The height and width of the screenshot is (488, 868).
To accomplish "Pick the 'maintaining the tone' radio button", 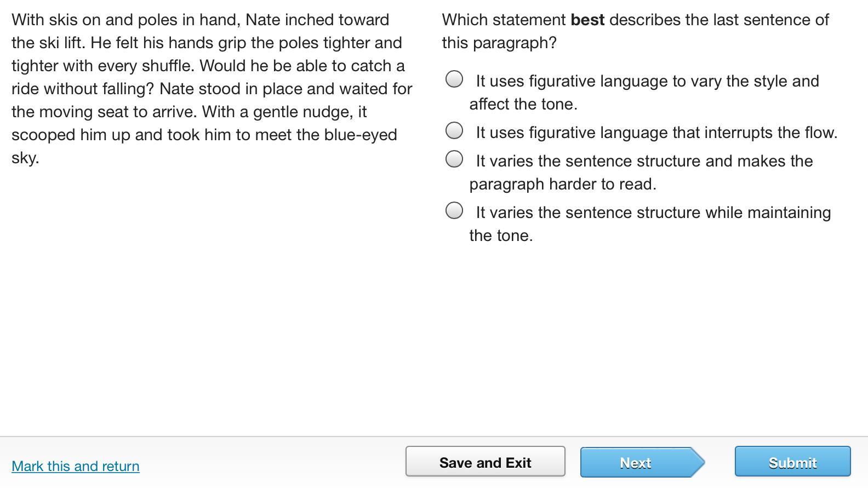I will (x=454, y=211).
